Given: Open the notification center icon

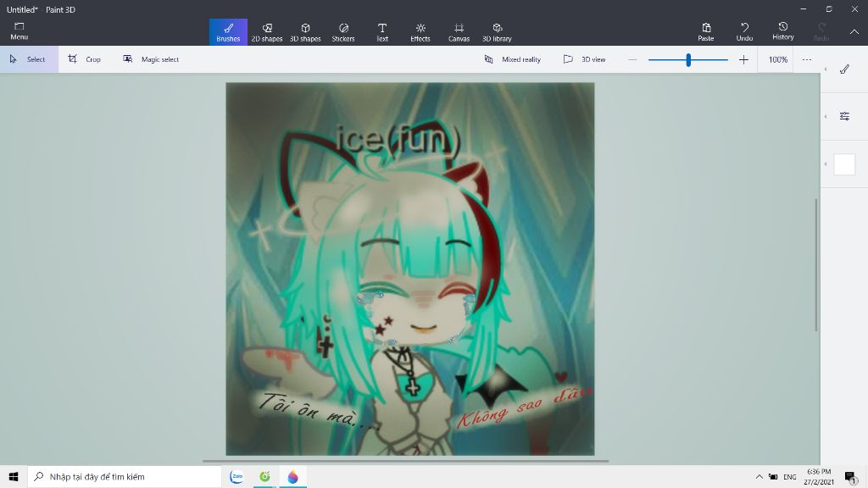Looking at the screenshot, I should 850,476.
